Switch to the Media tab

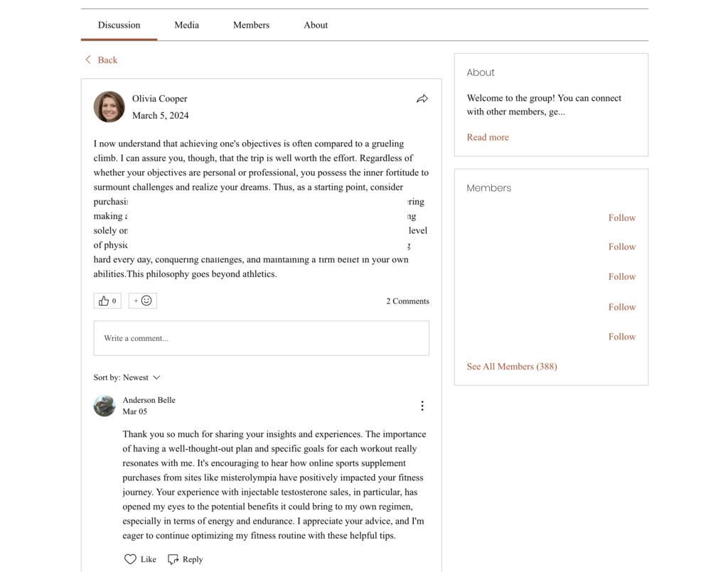click(x=186, y=25)
